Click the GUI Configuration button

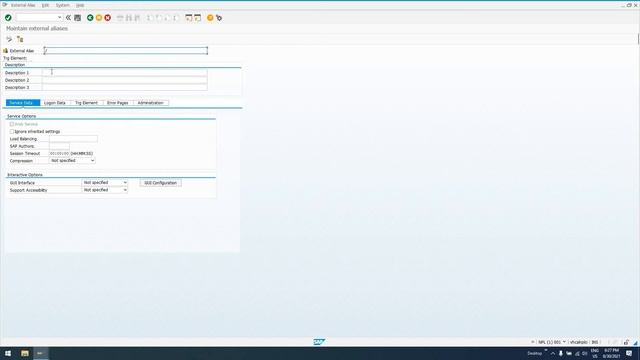160,183
